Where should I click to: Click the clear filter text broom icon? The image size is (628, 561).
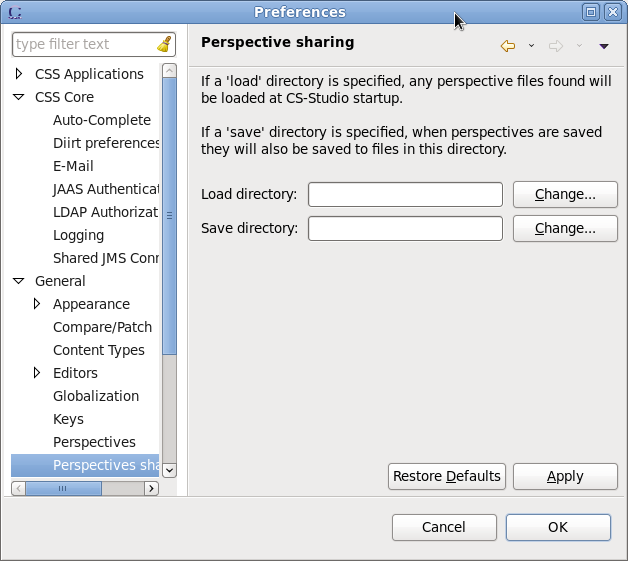tap(164, 44)
